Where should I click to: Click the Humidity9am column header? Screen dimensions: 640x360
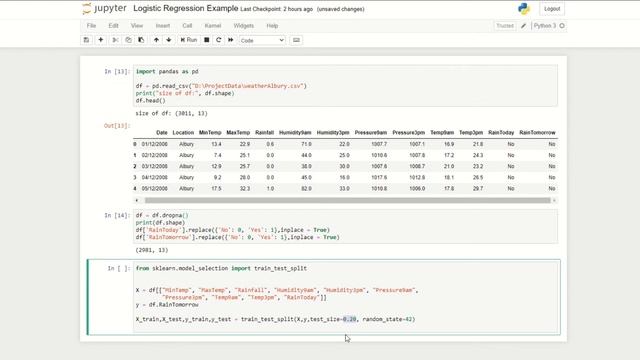coord(295,133)
